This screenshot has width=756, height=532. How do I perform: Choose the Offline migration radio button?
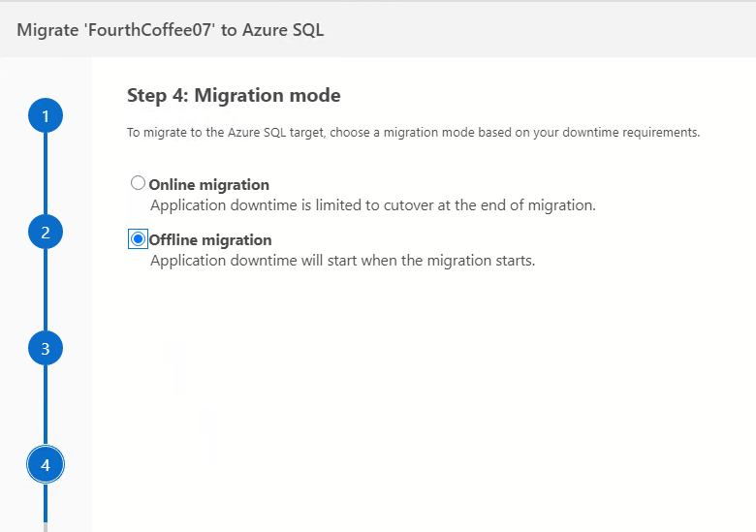pyautogui.click(x=138, y=238)
